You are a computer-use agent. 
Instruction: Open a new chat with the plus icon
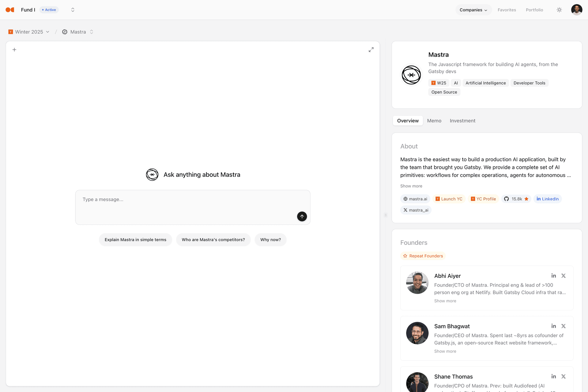click(14, 49)
